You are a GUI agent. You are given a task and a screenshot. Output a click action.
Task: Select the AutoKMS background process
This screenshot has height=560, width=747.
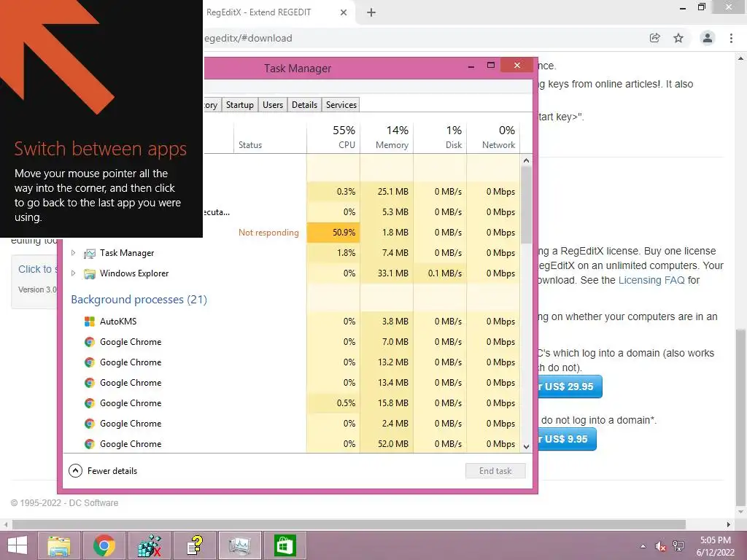(293, 322)
